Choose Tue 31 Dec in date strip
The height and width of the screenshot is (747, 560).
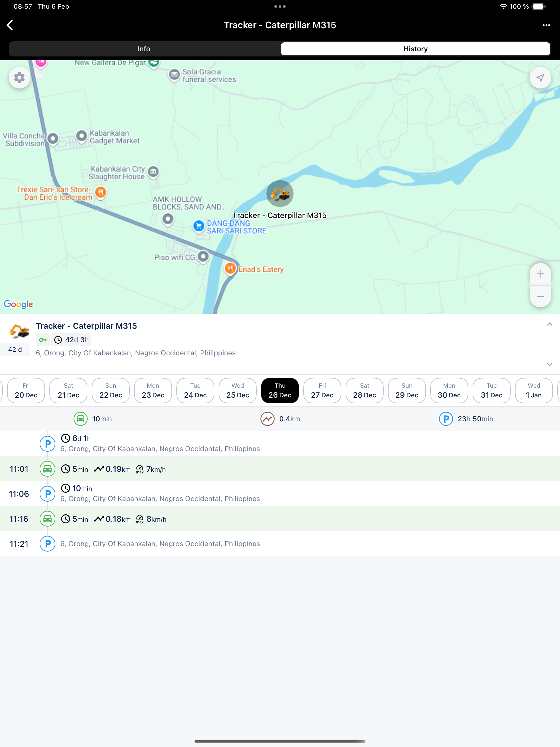click(x=491, y=390)
